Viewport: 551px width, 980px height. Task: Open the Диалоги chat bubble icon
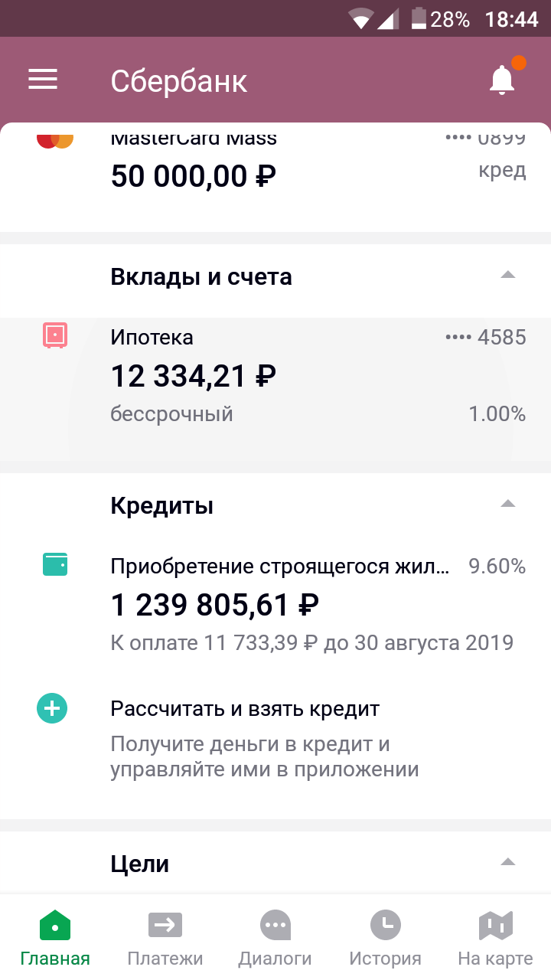coord(275,926)
